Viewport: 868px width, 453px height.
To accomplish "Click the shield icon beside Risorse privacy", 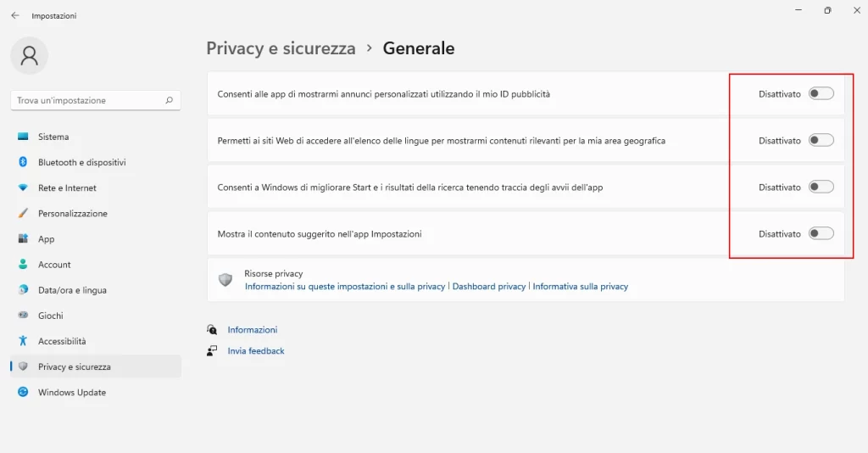I will pyautogui.click(x=225, y=280).
